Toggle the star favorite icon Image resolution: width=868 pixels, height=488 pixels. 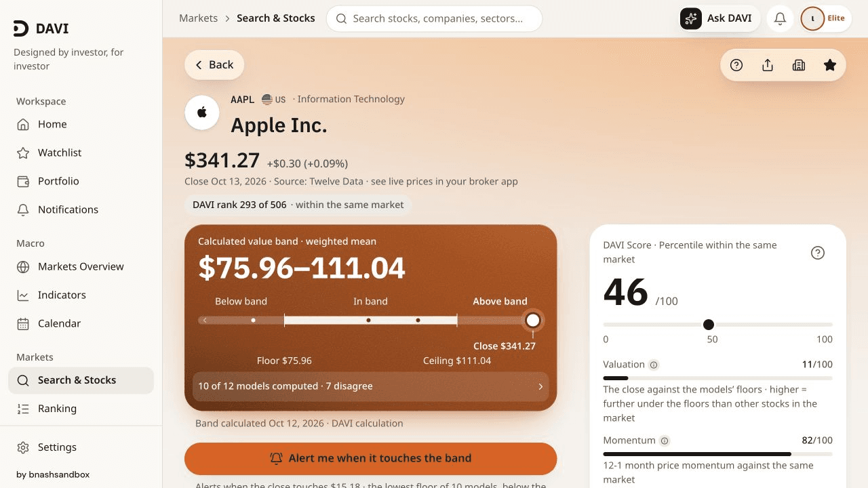click(830, 65)
